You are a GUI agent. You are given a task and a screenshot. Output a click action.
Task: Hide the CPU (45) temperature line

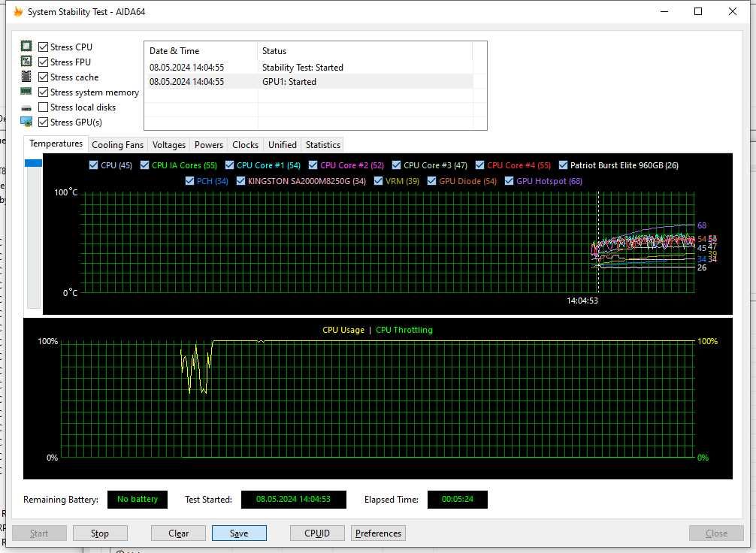click(93, 165)
